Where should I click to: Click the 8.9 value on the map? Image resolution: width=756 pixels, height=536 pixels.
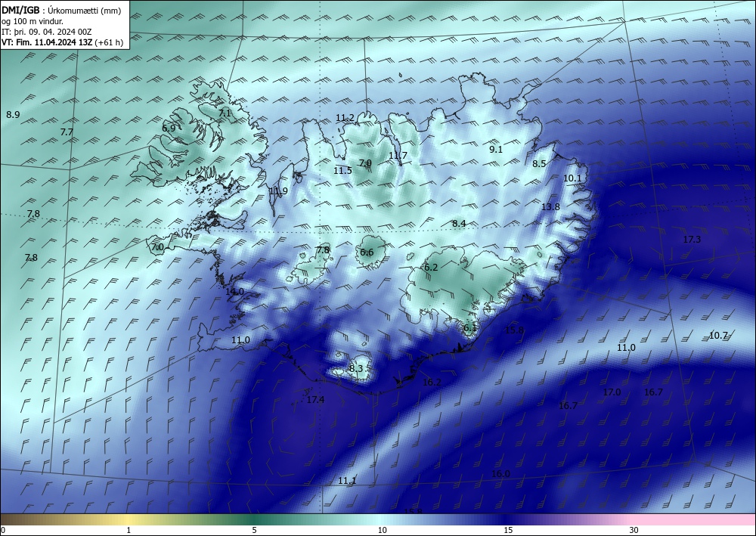click(13, 115)
